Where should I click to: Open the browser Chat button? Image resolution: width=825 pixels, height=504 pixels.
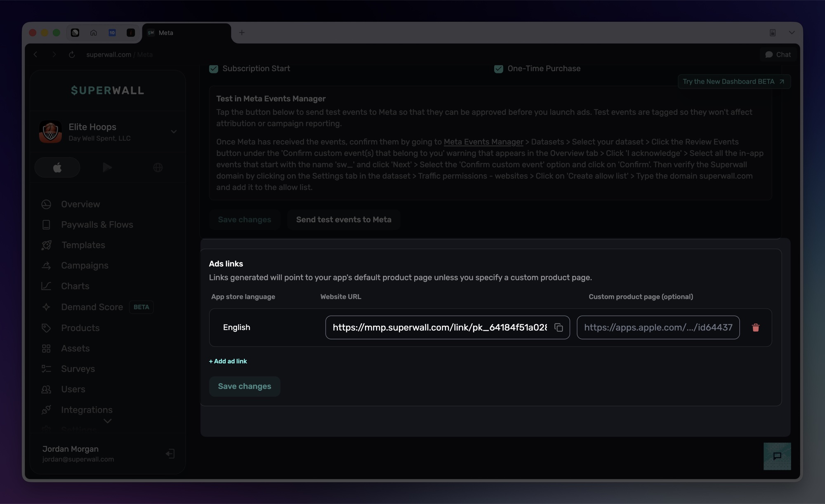point(778,54)
